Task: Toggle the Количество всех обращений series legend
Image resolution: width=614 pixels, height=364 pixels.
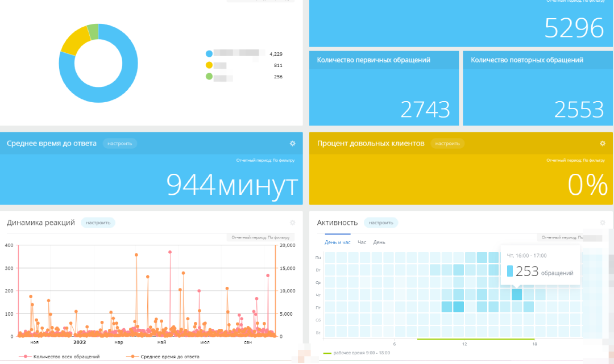Action: 59,357
